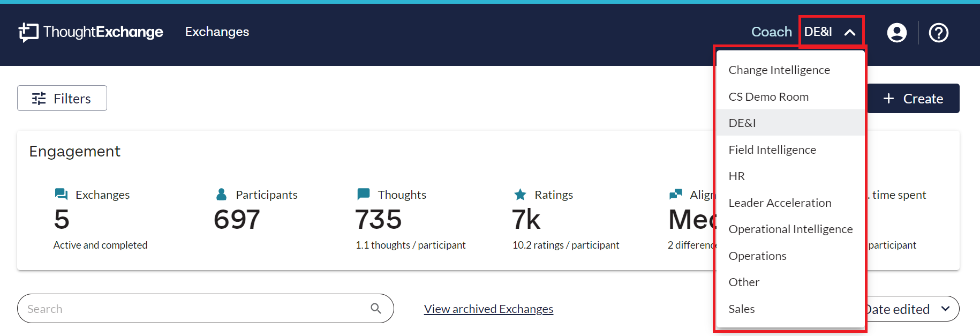Click the Participants person icon

[221, 194]
